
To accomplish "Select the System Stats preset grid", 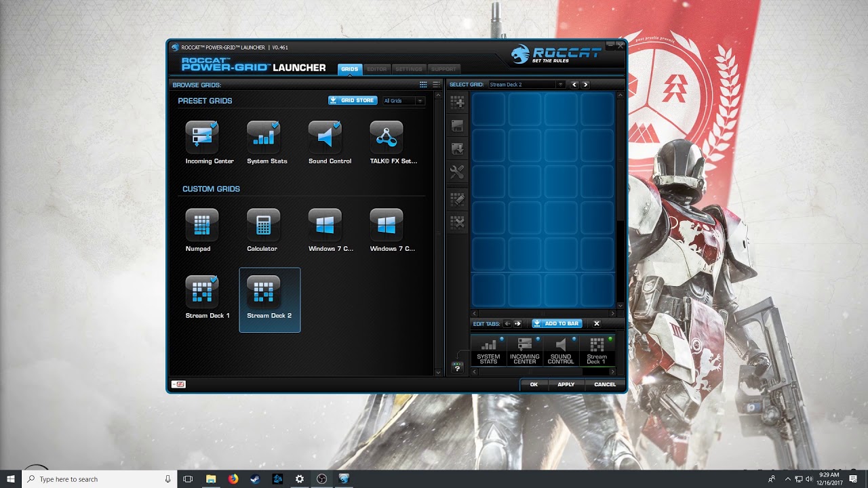I will click(264, 137).
